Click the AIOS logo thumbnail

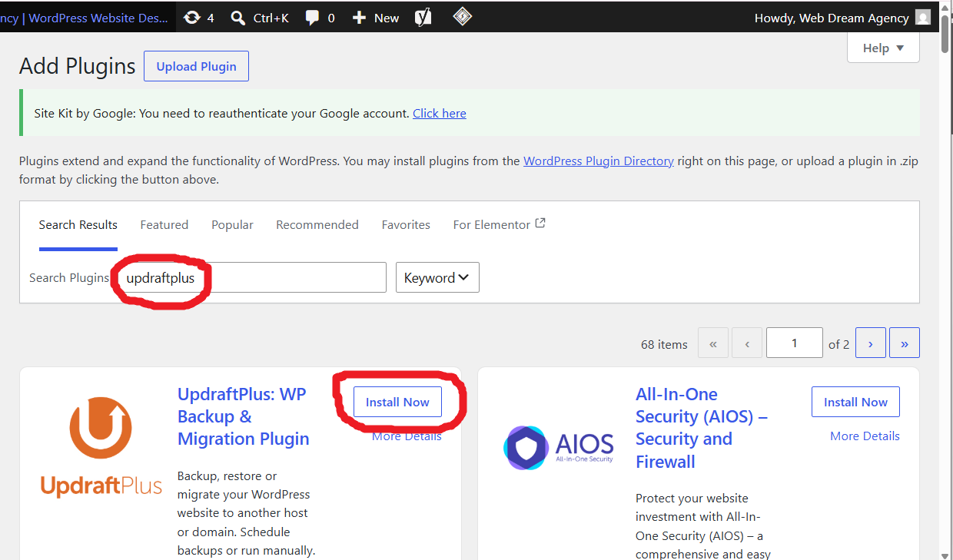tap(559, 448)
